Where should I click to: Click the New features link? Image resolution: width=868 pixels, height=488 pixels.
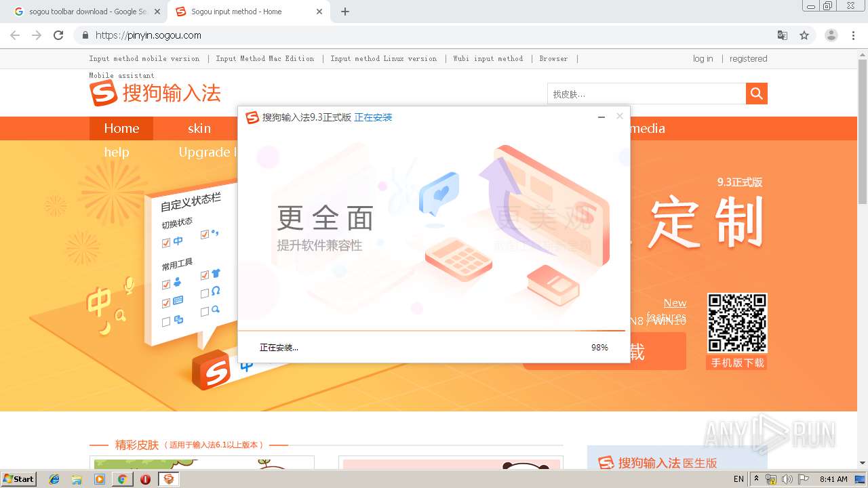[x=667, y=310]
